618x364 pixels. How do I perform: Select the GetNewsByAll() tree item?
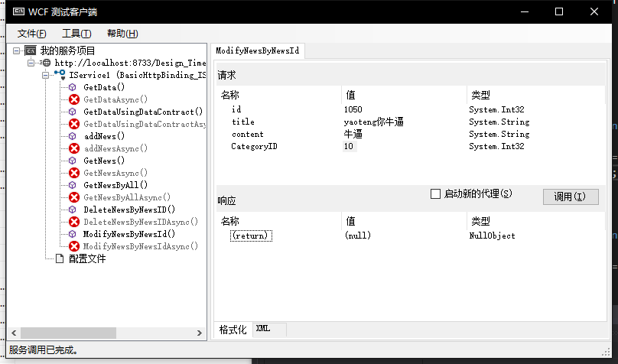click(116, 185)
